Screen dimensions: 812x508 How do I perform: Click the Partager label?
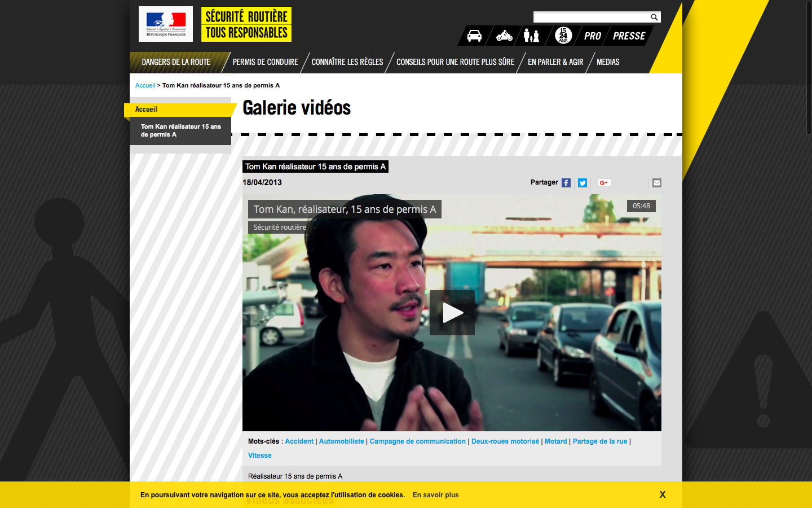coord(544,182)
